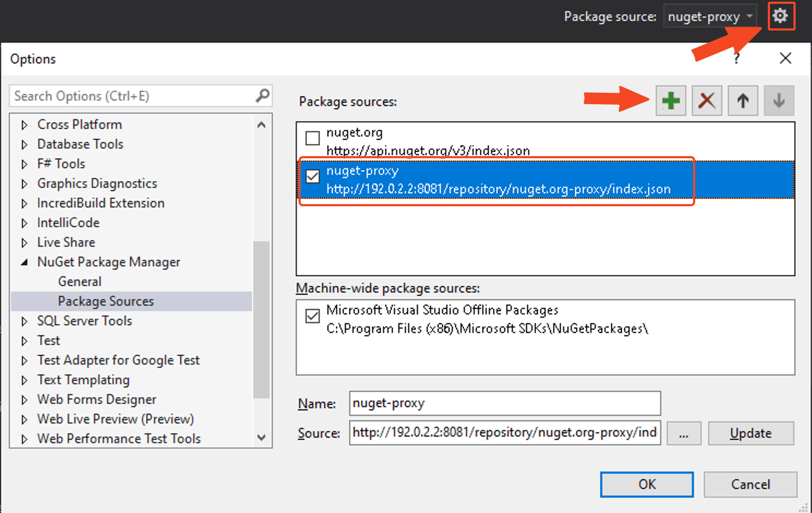The image size is (812, 513).
Task: Click the options tree scrollbar thumb
Action: [x=261, y=320]
